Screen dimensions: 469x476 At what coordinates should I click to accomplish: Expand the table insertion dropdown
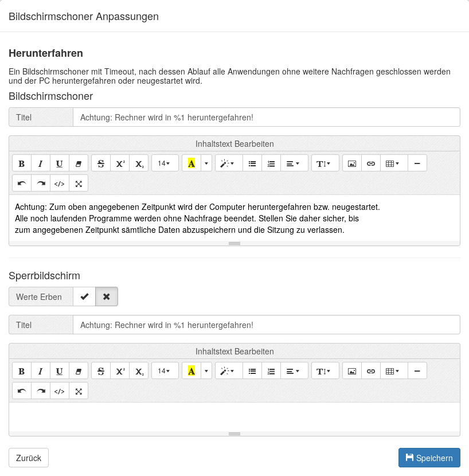tap(393, 163)
